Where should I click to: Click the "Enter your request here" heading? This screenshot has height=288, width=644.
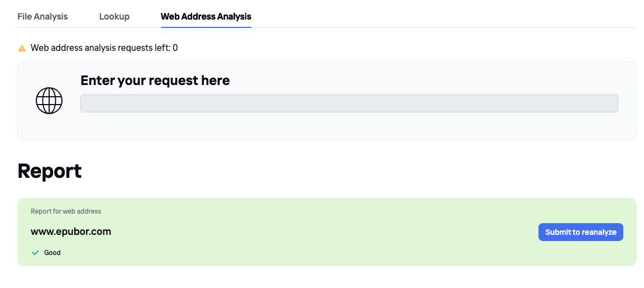[x=155, y=81]
